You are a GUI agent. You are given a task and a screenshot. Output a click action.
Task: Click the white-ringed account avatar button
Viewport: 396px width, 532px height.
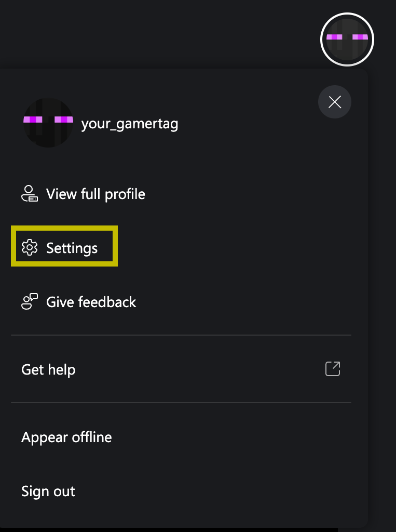coord(347,39)
